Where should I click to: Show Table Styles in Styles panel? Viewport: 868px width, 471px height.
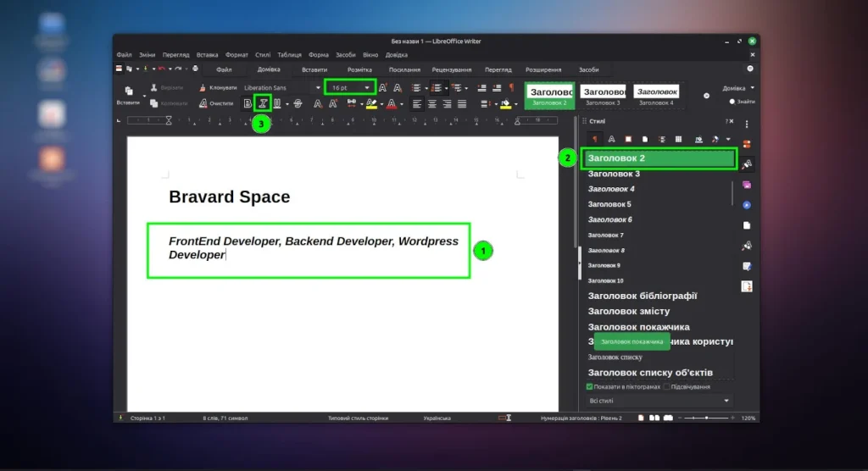678,139
